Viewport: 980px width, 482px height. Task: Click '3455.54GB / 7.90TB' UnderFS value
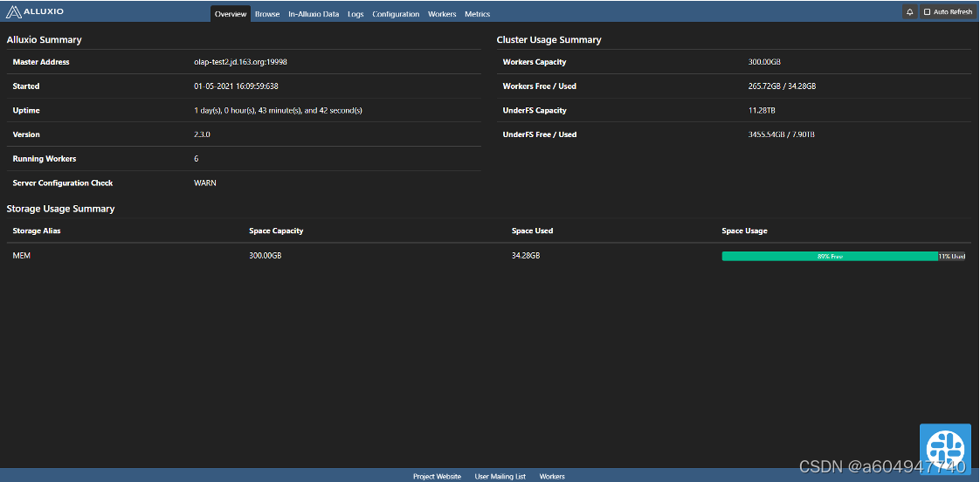pyautogui.click(x=781, y=134)
